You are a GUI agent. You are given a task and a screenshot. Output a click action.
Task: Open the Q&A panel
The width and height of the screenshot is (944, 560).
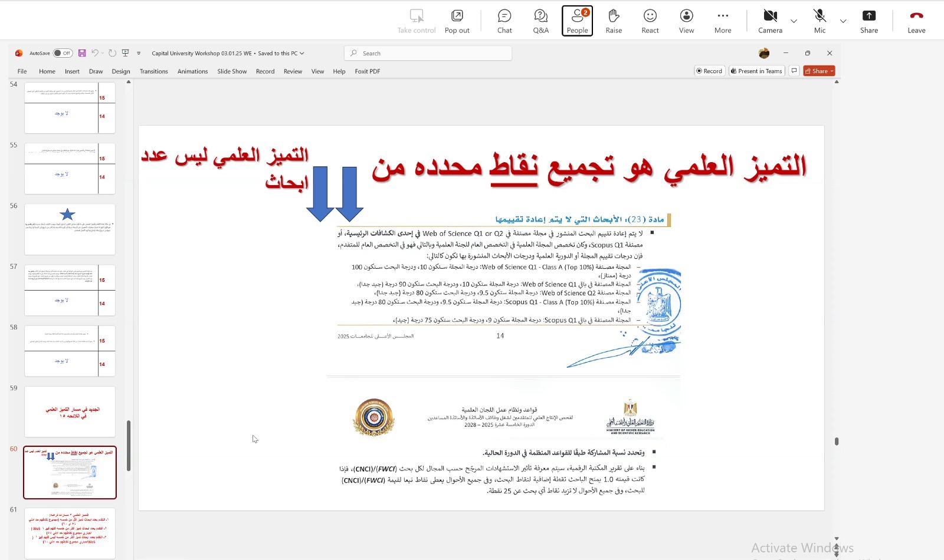pyautogui.click(x=540, y=21)
